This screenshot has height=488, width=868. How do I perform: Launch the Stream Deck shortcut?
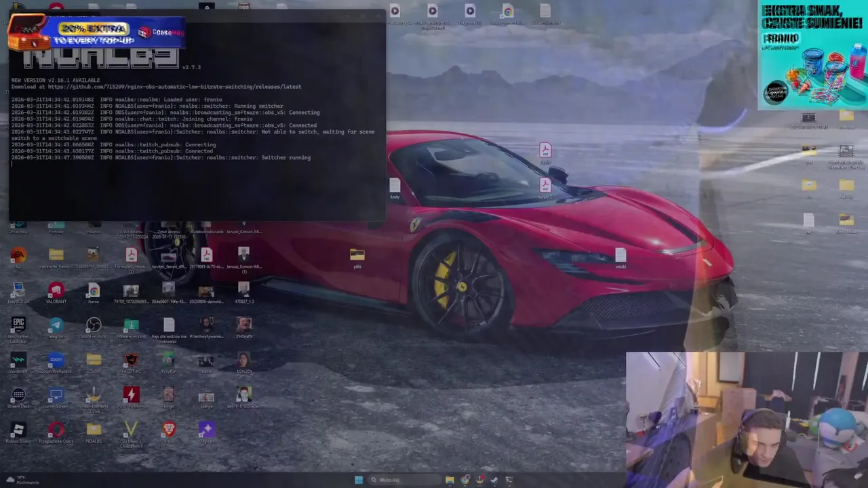coord(18,398)
